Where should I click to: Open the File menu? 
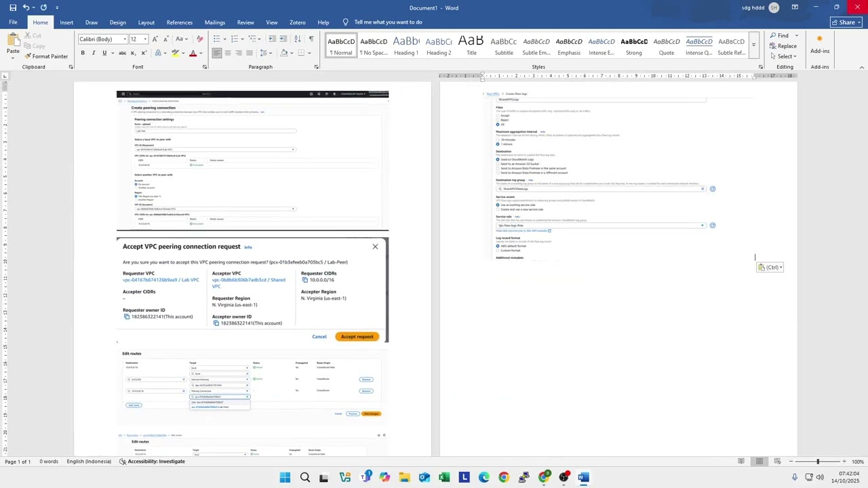pyautogui.click(x=13, y=22)
